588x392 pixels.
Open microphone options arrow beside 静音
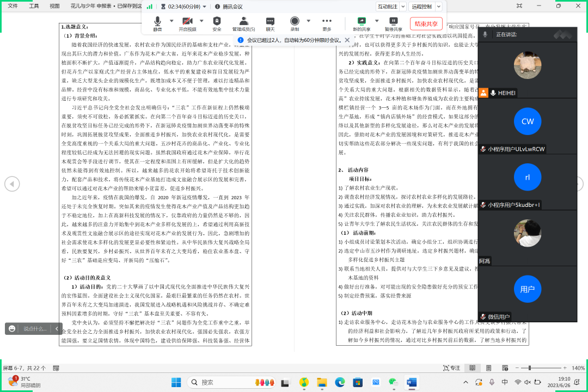171,21
